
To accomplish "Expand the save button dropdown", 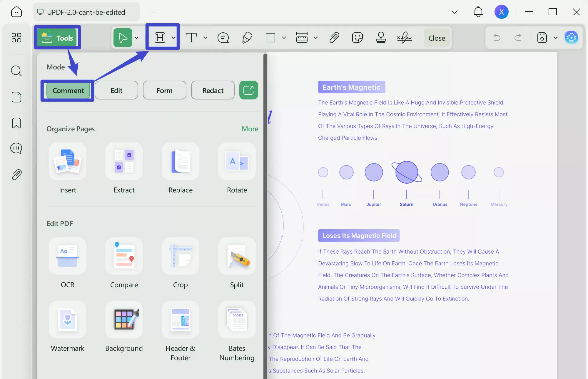I will (556, 38).
